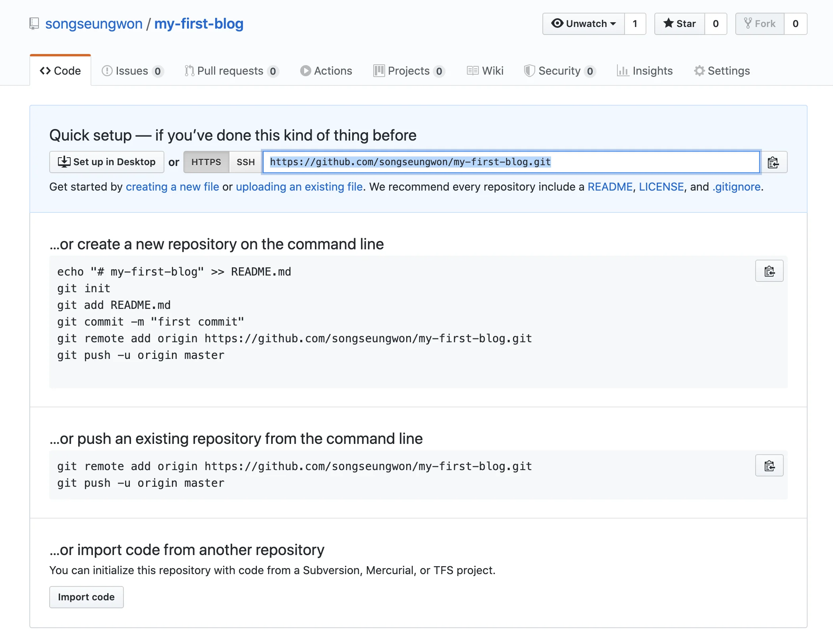Click the repository URL text field
The width and height of the screenshot is (833, 644).
click(511, 162)
